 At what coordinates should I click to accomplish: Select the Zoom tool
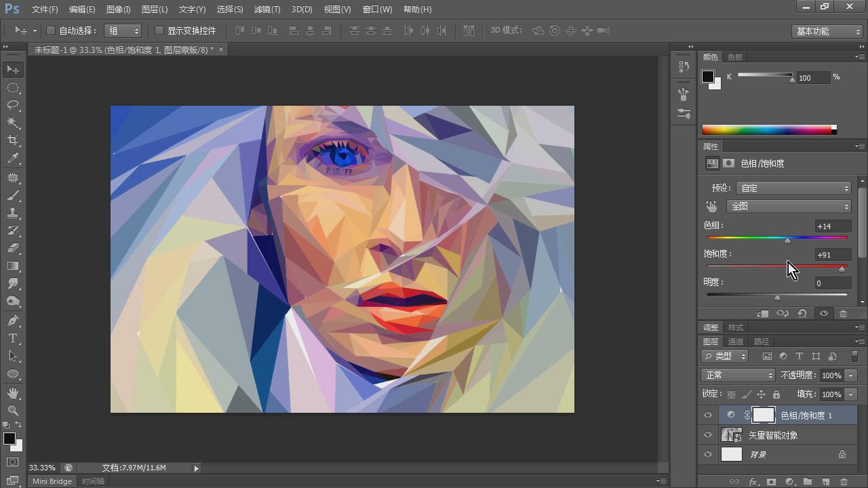[x=13, y=410]
